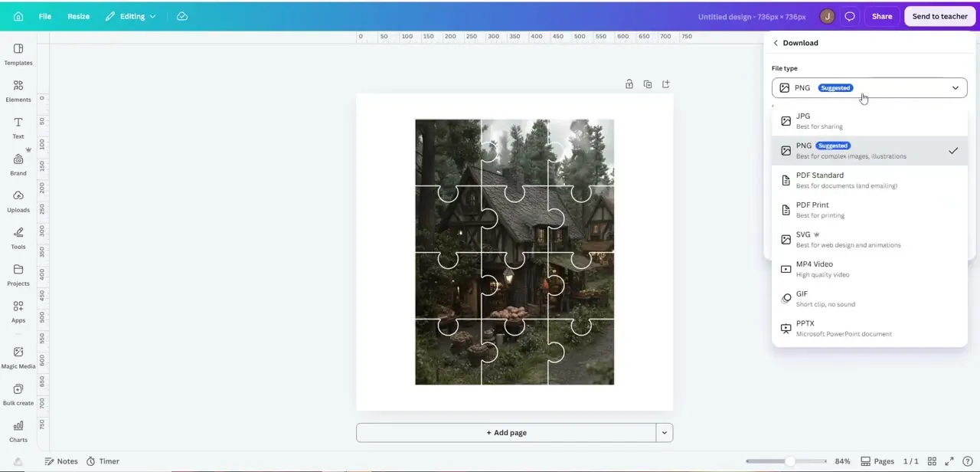Open the Elements sidebar panel
Screen dimensions: 980x472
[x=18, y=91]
